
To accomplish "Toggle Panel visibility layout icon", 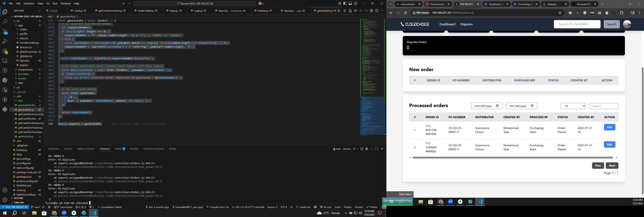I will point(350,3).
